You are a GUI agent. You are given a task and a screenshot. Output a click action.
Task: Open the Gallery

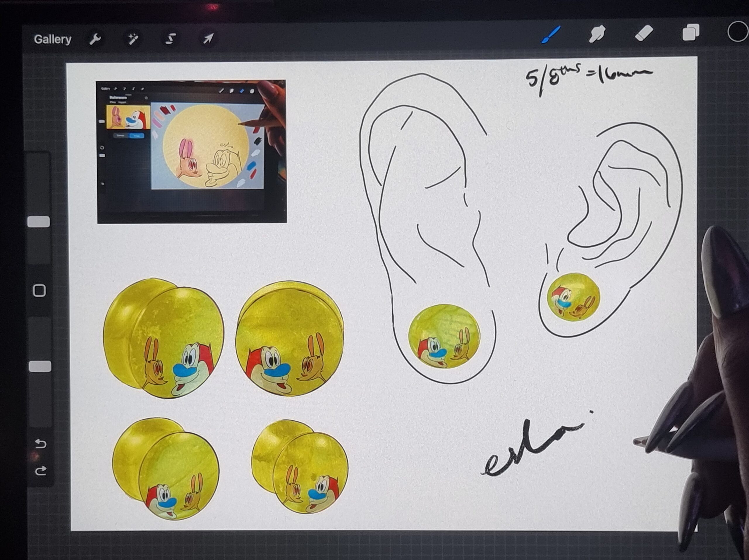[52, 39]
